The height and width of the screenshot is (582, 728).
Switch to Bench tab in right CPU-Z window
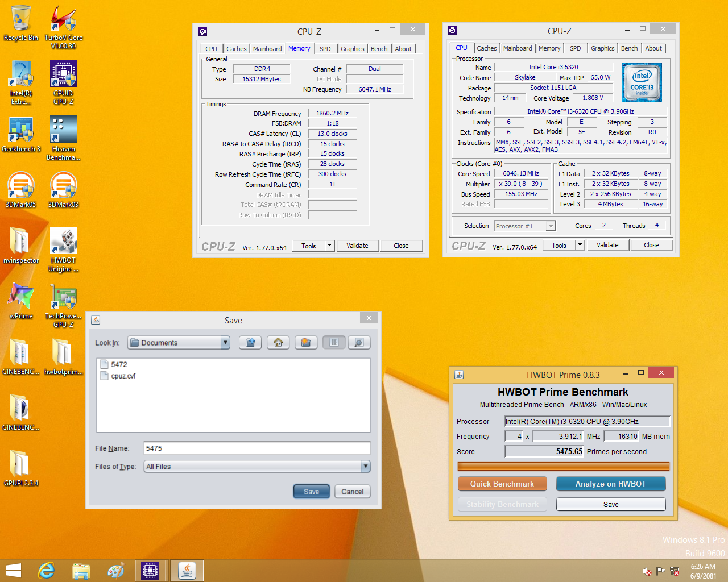[629, 48]
